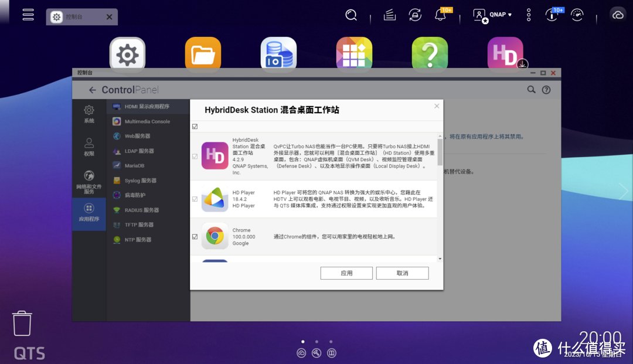Click next desktop page arrow at right edge
Viewport: 633px width, 364px height.
point(623,191)
